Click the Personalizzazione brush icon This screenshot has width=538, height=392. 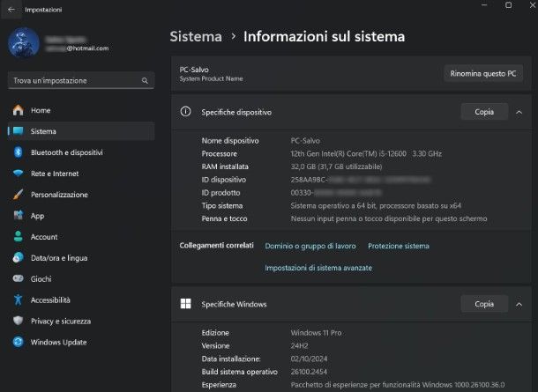click(19, 195)
